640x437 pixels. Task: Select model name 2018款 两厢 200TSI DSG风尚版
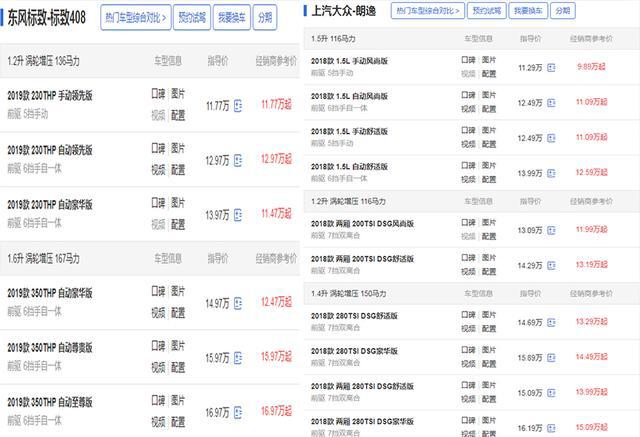pos(362,224)
